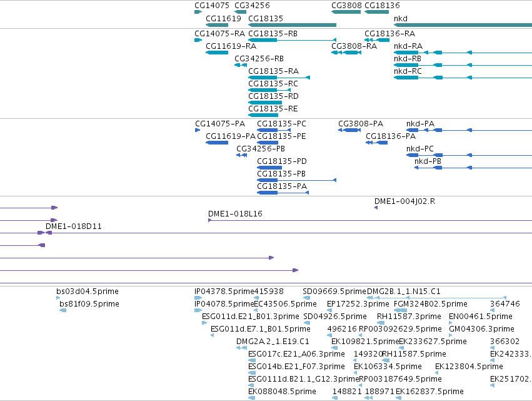This screenshot has height=401, width=532.
Task: Select the ESG011d.E7.1_B01.5prime EST label
Action: pos(261,329)
